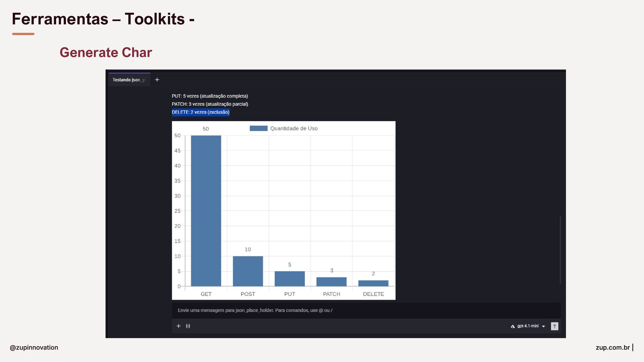Click the PATCH bar in chart
The height and width of the screenshot is (362, 644).
coord(331,282)
